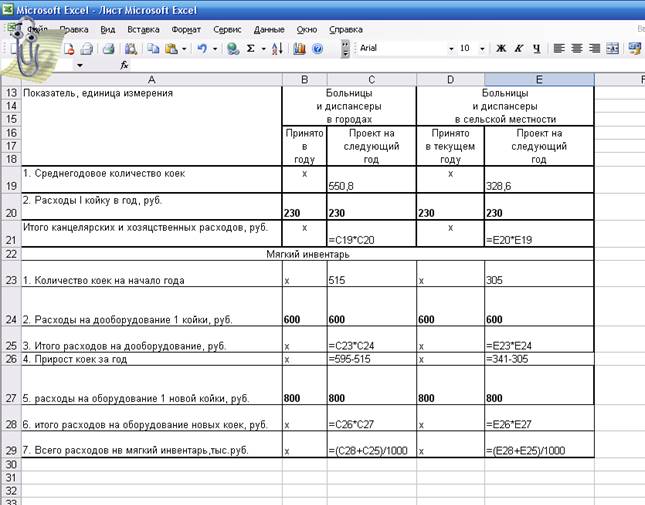Open the Сервис menu

[227, 30]
